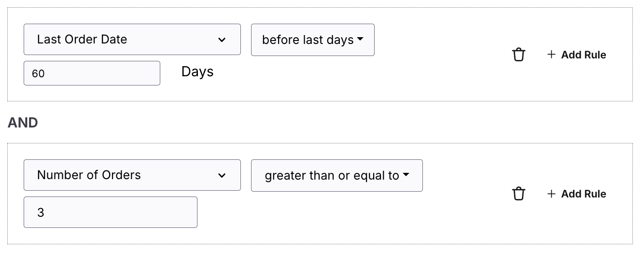
Task: Click Add Rule in the second rule group
Action: pyautogui.click(x=576, y=194)
